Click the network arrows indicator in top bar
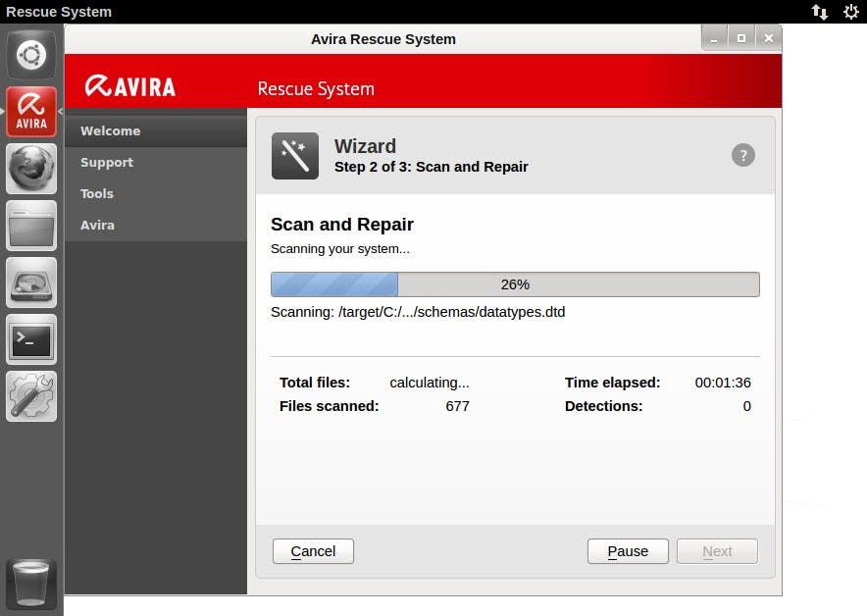Viewport: 867px width, 616px height. coord(820,12)
